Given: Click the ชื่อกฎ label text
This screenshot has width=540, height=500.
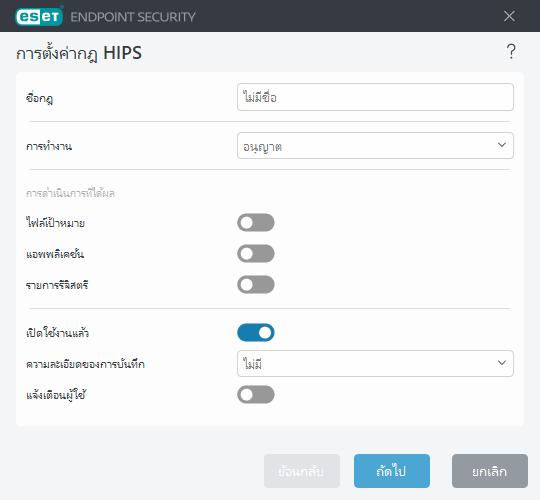Looking at the screenshot, I should tap(40, 98).
